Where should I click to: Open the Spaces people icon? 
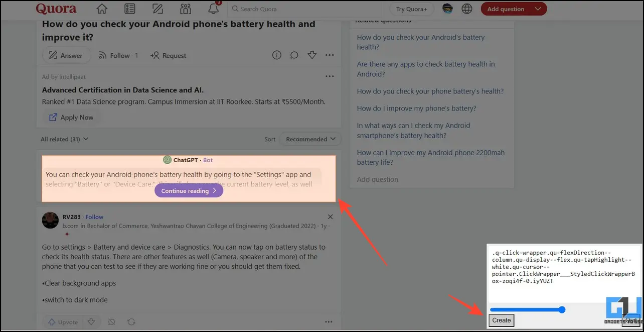tap(186, 9)
